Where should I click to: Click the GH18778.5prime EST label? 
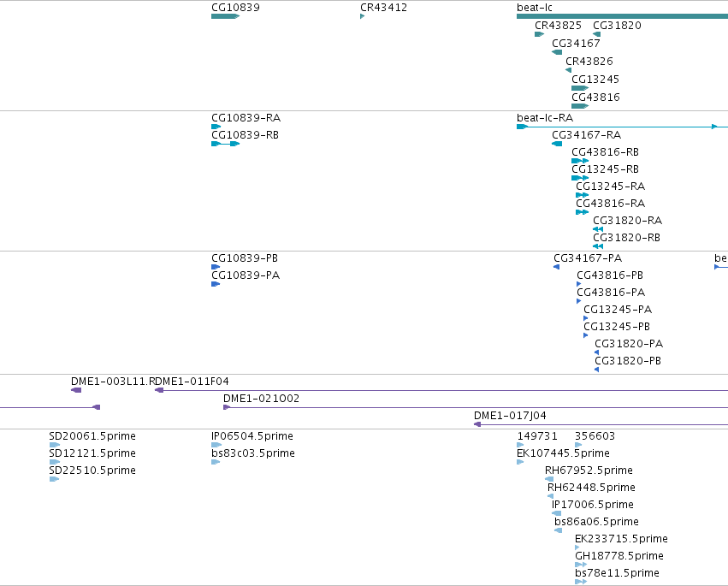coord(619,556)
